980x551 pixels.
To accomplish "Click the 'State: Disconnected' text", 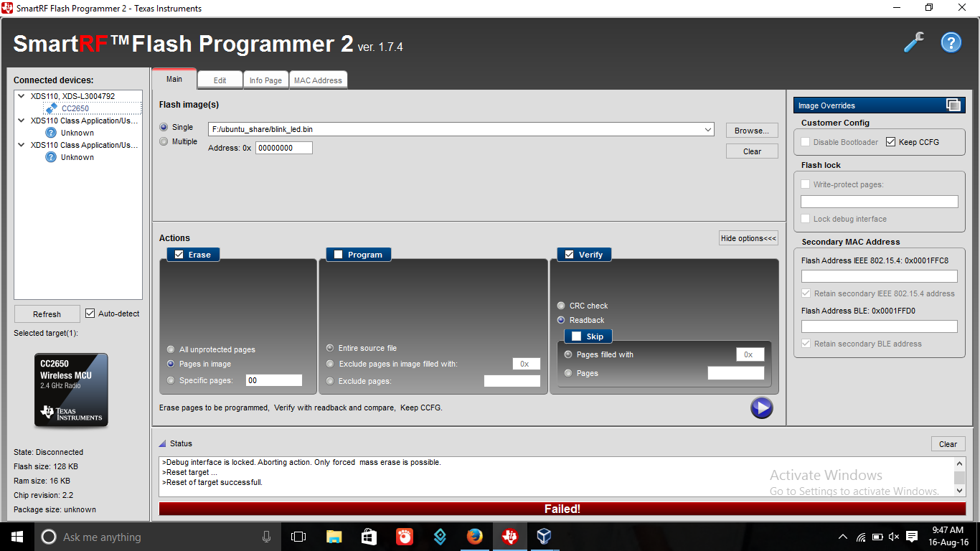I will 48,452.
